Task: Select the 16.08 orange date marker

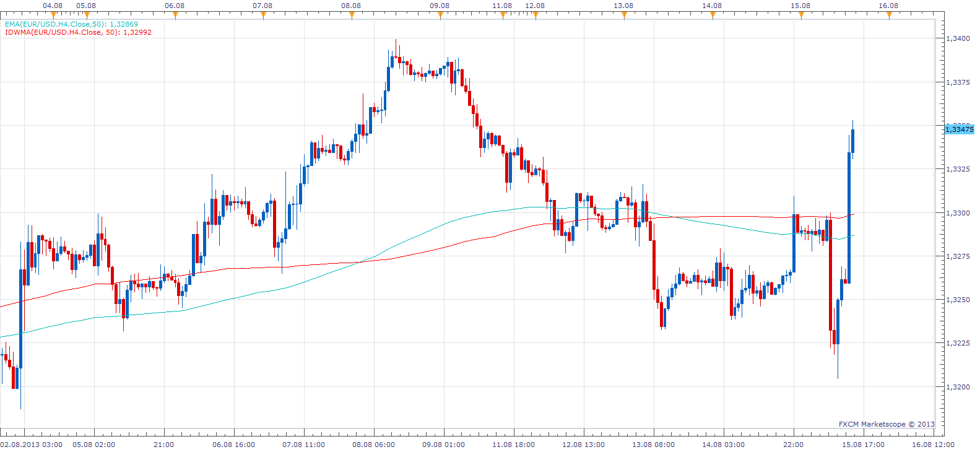Action: point(889,14)
